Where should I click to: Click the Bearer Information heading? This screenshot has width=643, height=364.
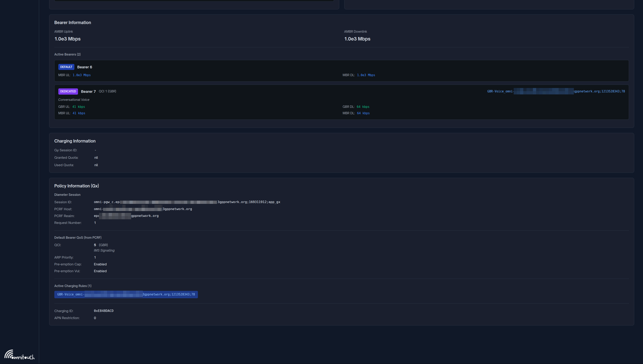(x=73, y=23)
